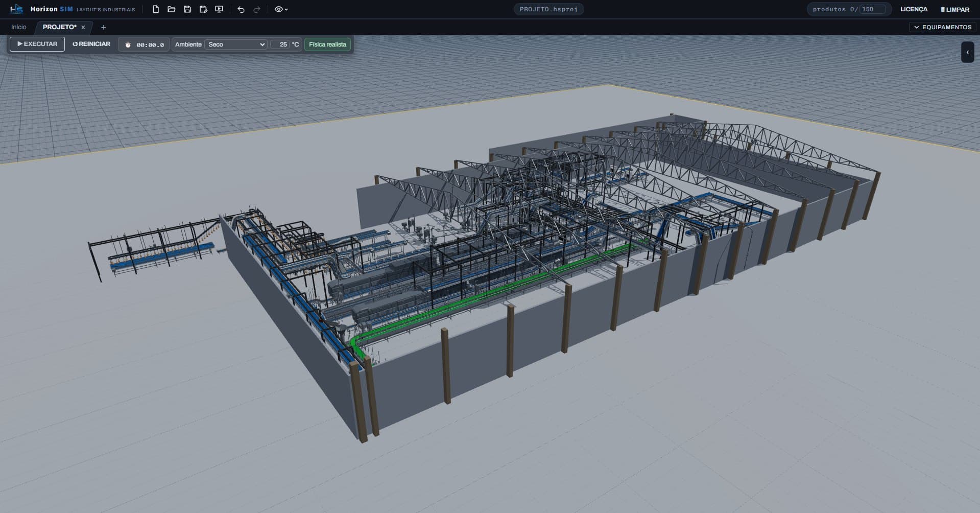Start presentation mode with the monitor icon

[x=219, y=9]
